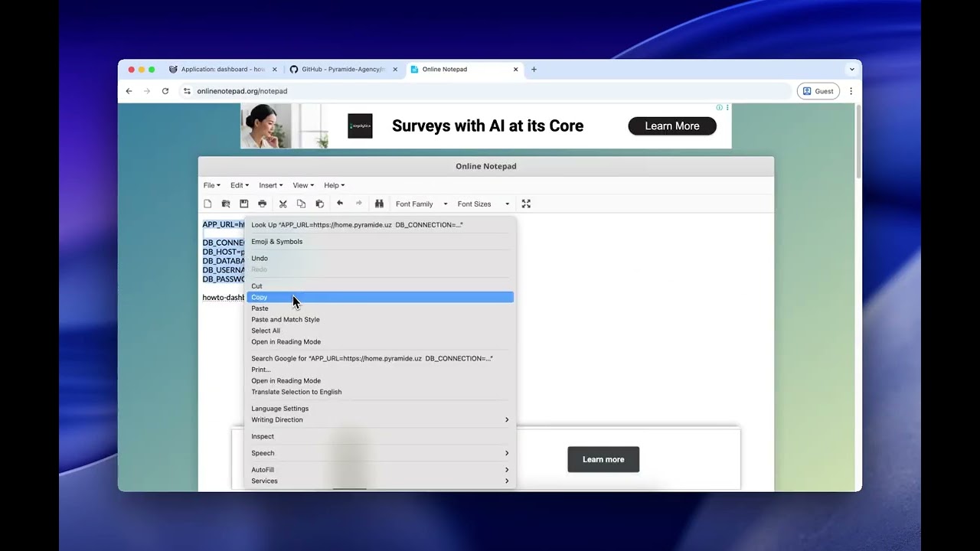The image size is (980, 551).
Task: Switch to the GitHub Pyramide-Agency browser tab
Action: 341,69
